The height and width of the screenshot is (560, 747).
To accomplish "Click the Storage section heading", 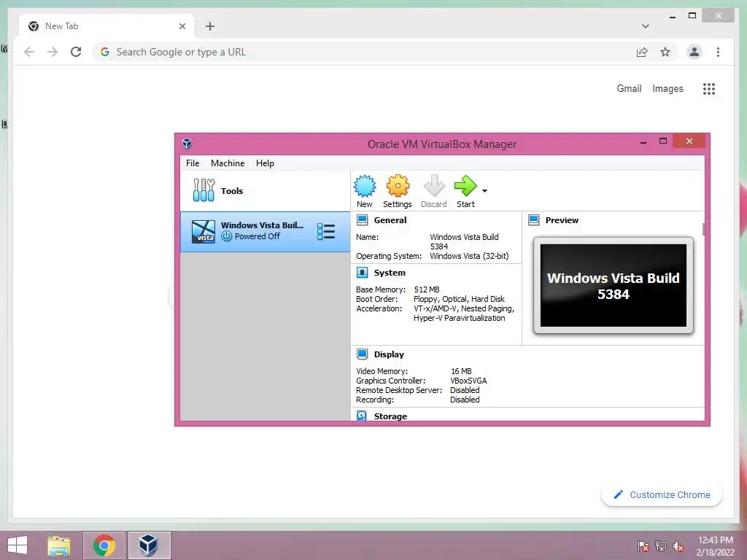I will point(390,416).
